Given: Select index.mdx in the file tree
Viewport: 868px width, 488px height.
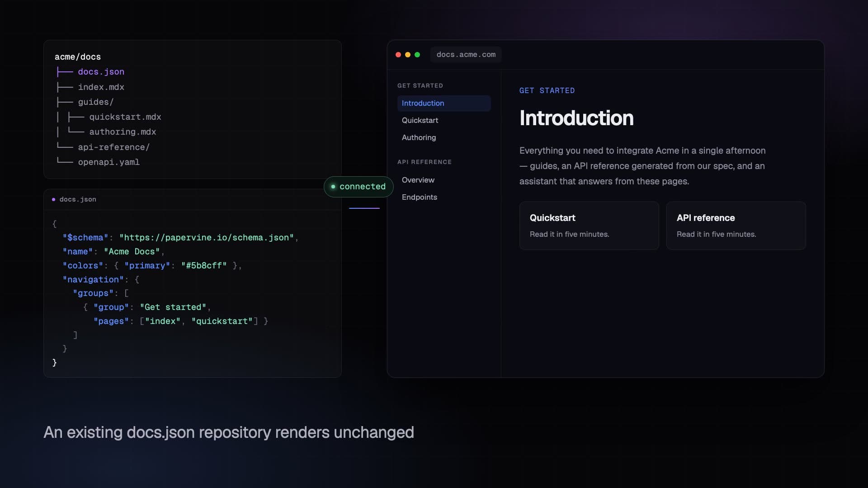Looking at the screenshot, I should [101, 87].
